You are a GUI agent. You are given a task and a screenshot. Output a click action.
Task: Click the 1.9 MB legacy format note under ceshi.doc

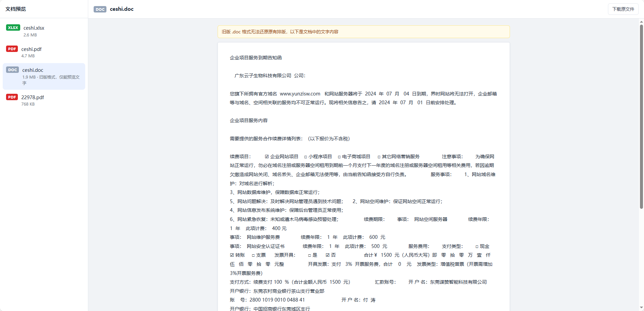[51, 80]
